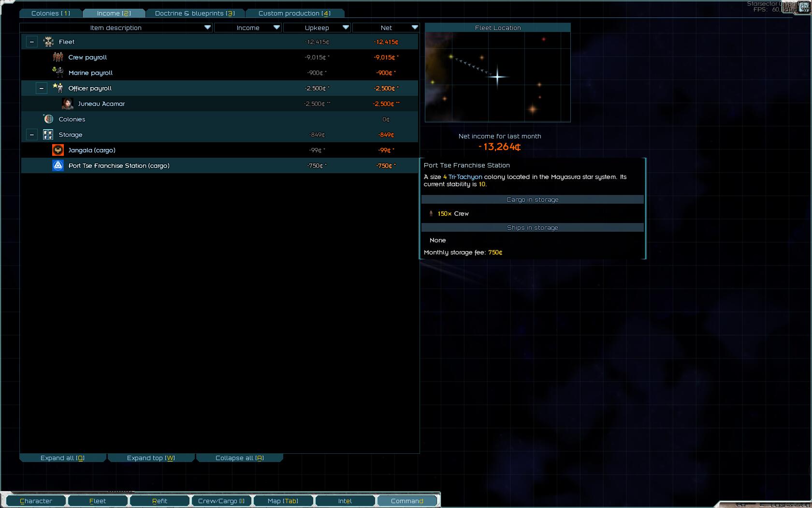Click the Monthly storage fee 750¢ text
Screen dimensions: 812x508
coord(463,252)
